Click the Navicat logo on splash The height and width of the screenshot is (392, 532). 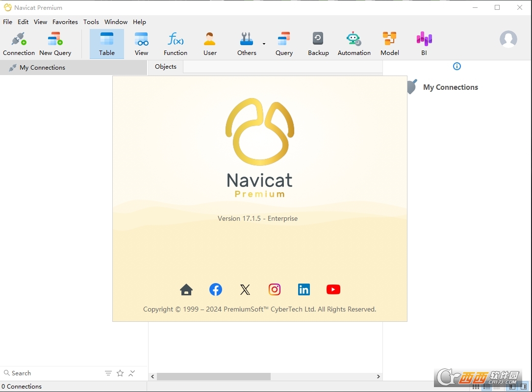[259, 131]
